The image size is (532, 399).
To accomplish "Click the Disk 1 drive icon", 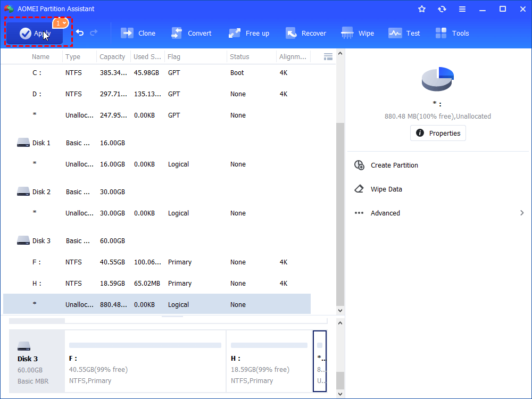I will tap(23, 143).
